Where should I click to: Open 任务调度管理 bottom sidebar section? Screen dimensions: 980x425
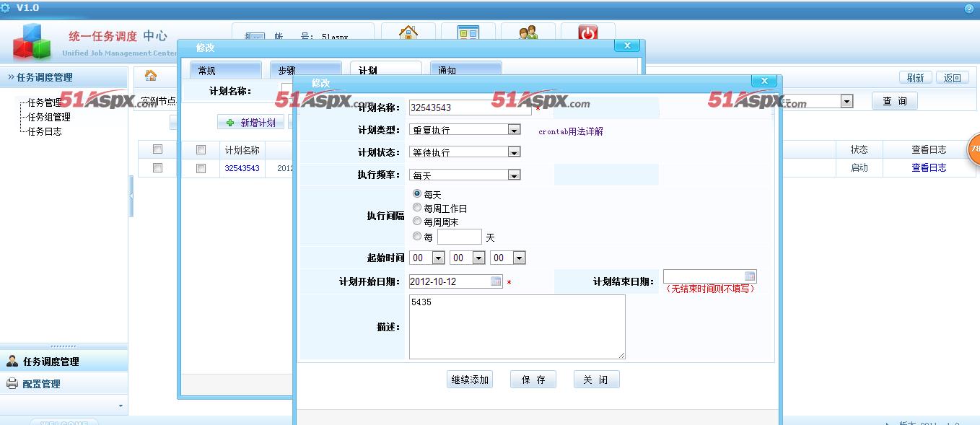[x=64, y=362]
